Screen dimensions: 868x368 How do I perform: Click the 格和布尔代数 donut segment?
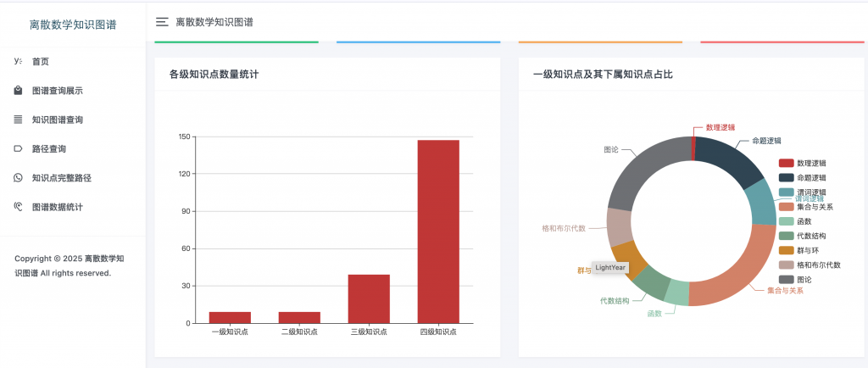[619, 227]
